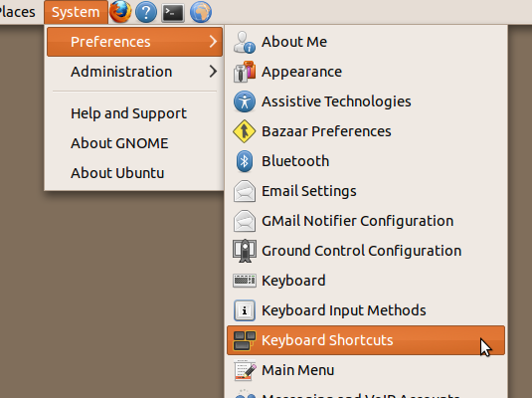Open the help question mark launcher
This screenshot has height=398, width=532.
[x=146, y=13]
